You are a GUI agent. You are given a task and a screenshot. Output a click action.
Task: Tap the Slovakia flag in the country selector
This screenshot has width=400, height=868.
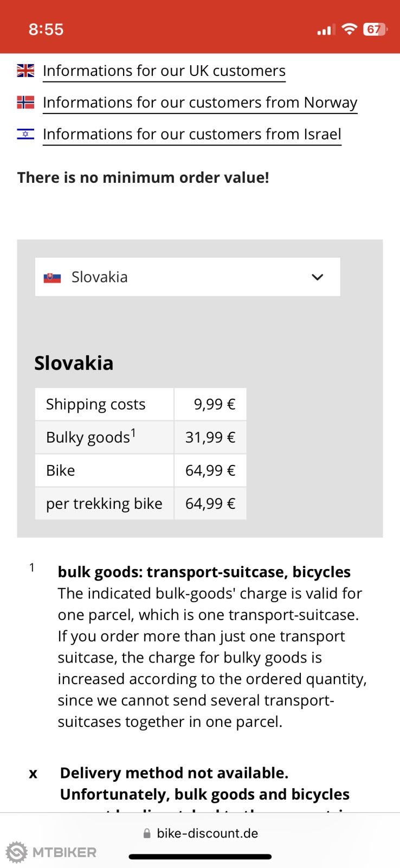[52, 278]
